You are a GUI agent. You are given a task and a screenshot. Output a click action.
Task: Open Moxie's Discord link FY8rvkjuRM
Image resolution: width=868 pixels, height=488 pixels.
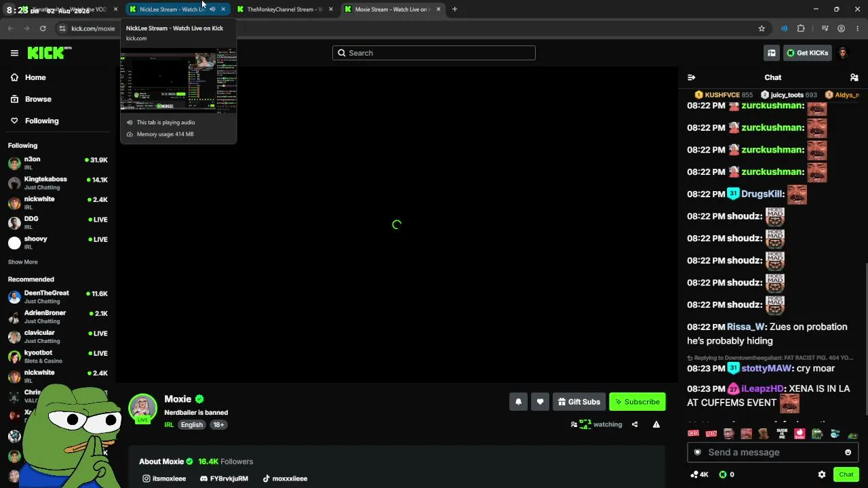(224, 479)
